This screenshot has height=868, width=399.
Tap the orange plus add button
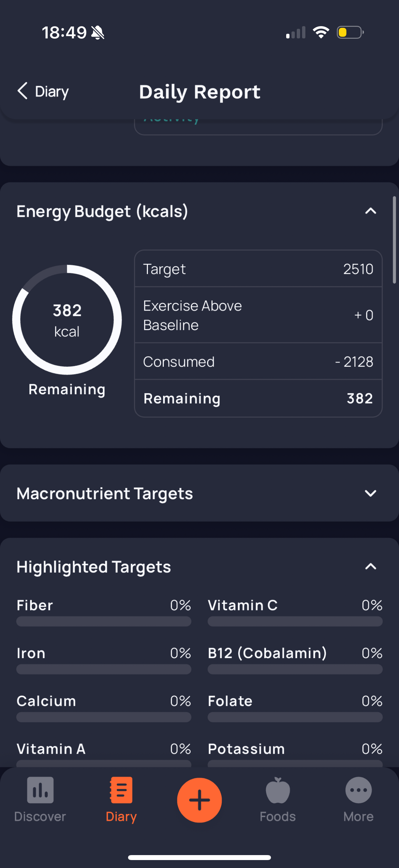[x=199, y=800]
